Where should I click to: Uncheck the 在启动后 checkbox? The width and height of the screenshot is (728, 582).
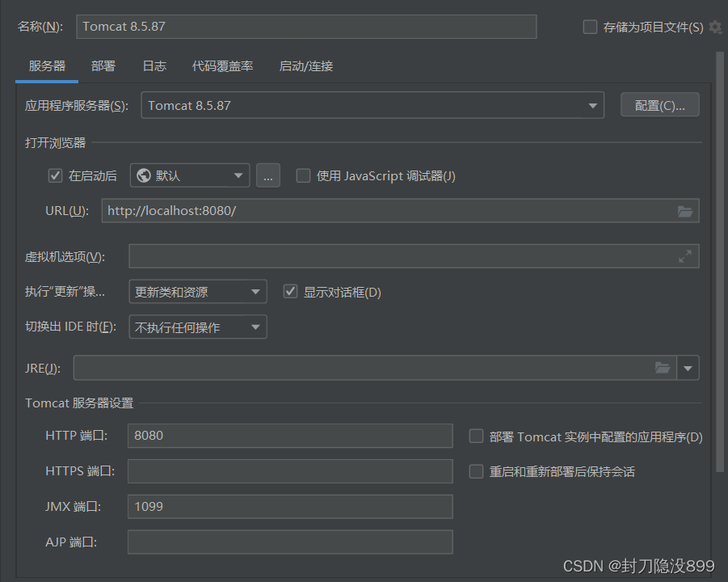coord(56,175)
